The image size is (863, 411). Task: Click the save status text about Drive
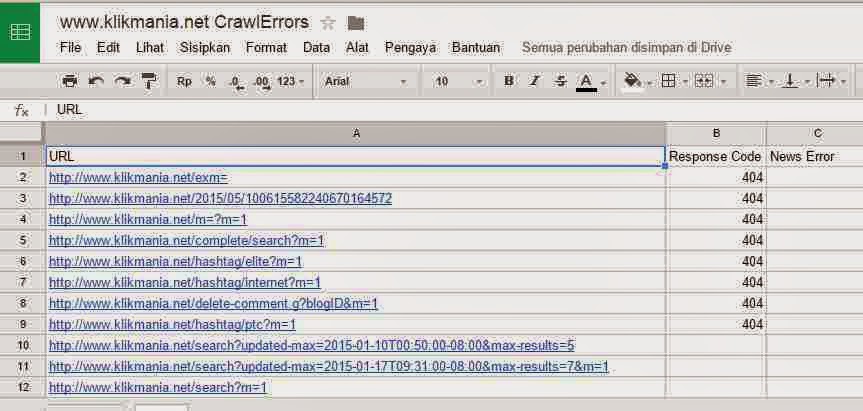pos(626,48)
